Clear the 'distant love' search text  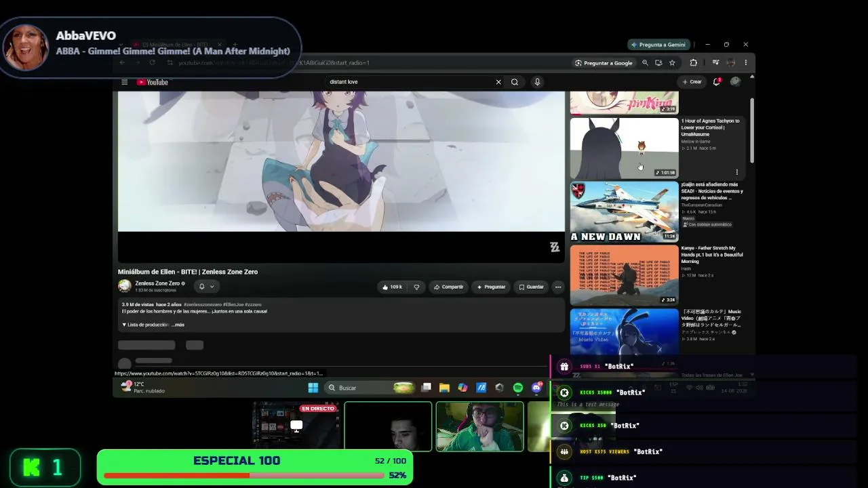point(498,82)
